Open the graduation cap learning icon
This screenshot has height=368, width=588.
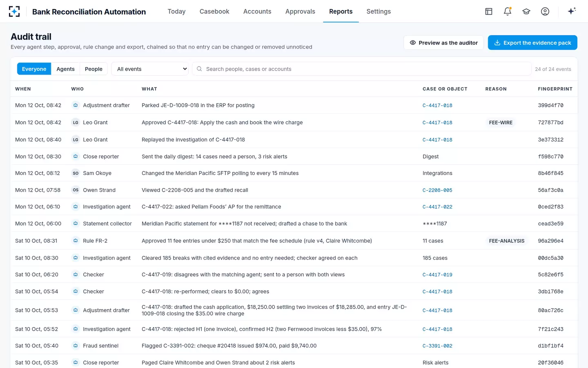pyautogui.click(x=526, y=11)
